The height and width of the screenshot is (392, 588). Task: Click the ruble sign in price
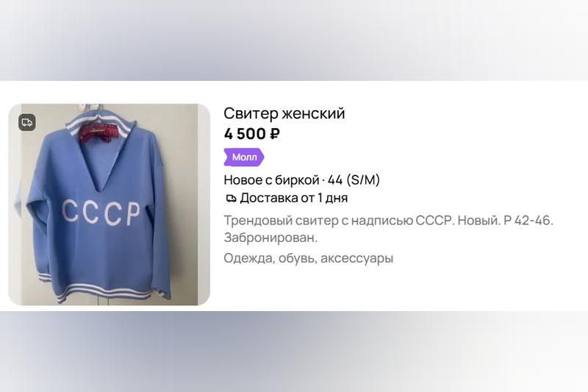(x=274, y=134)
